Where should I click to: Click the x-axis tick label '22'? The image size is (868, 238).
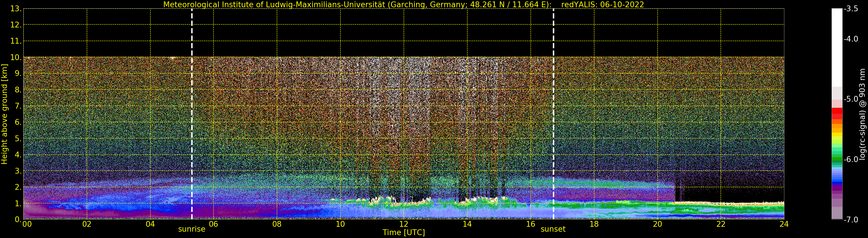pyautogui.click(x=721, y=224)
